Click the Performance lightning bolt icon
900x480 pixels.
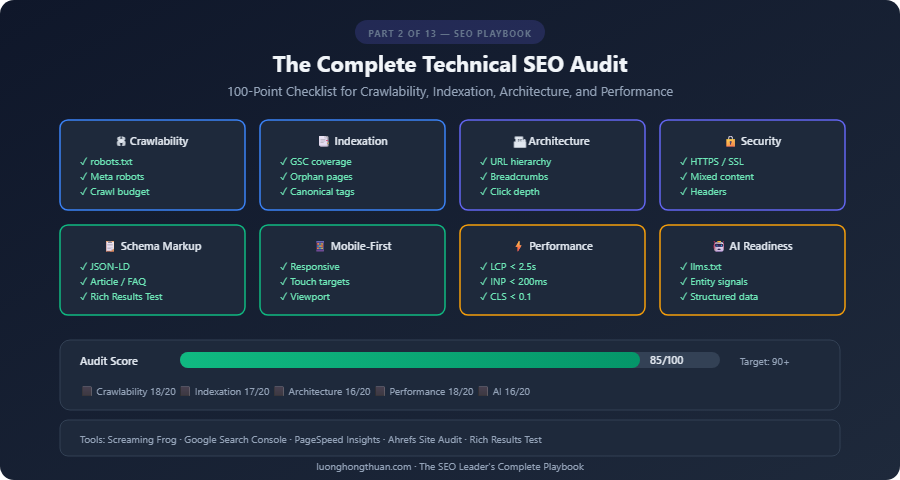[519, 246]
